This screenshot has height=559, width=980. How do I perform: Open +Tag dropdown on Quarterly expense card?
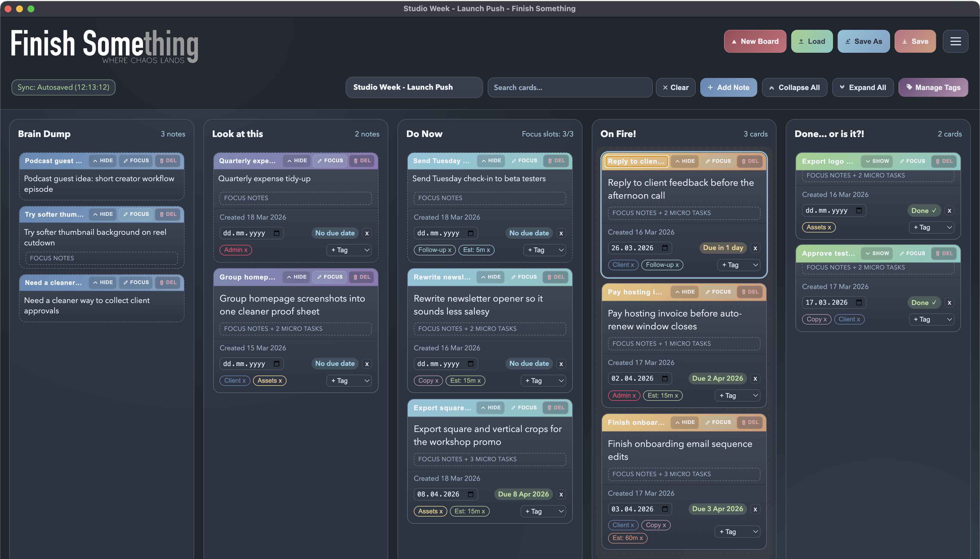[x=349, y=250]
